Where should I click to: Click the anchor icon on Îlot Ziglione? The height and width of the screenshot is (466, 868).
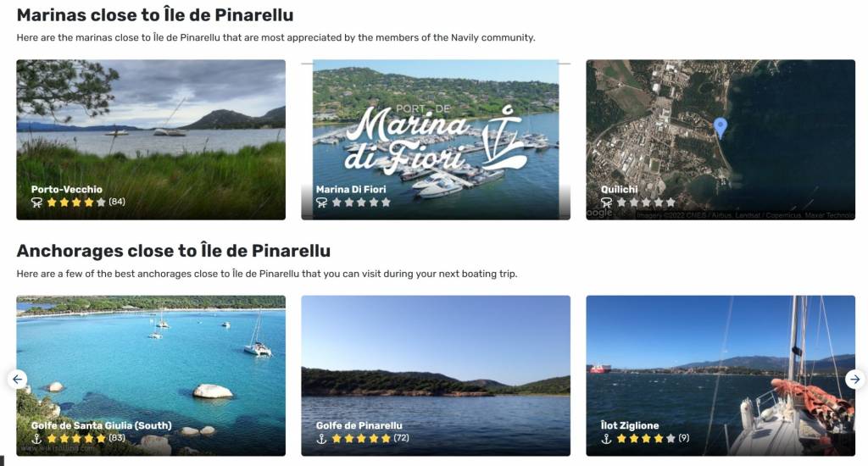tap(607, 438)
